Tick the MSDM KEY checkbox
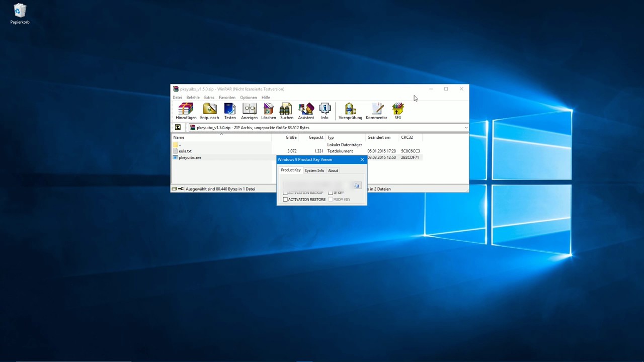This screenshot has width=644, height=362. point(331,200)
